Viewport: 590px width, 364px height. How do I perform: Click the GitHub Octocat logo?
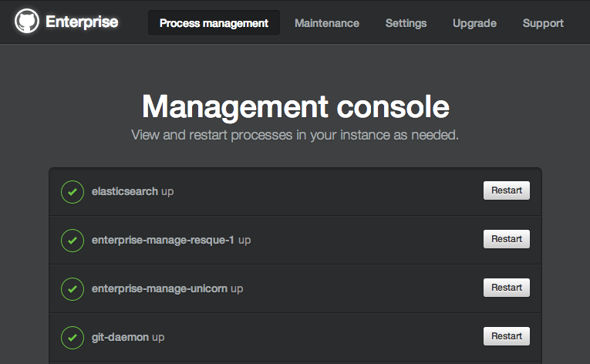click(26, 22)
